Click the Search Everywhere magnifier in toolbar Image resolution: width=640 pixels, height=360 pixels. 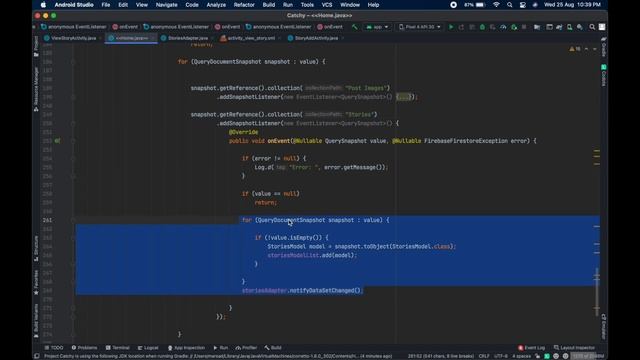click(592, 27)
